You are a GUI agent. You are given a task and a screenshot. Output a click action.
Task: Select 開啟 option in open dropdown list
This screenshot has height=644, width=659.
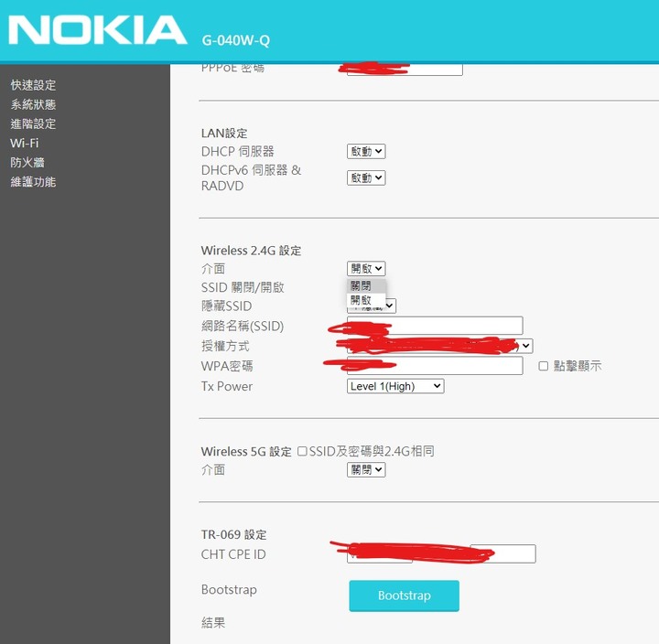366,300
